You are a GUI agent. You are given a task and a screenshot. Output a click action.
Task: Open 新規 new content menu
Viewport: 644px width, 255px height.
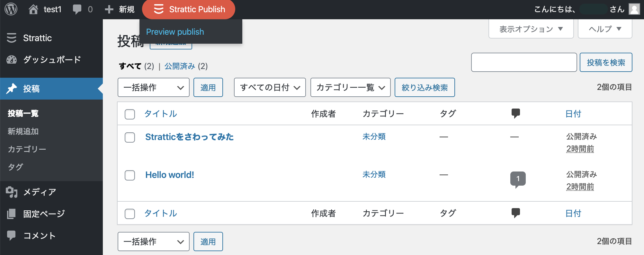(x=127, y=9)
